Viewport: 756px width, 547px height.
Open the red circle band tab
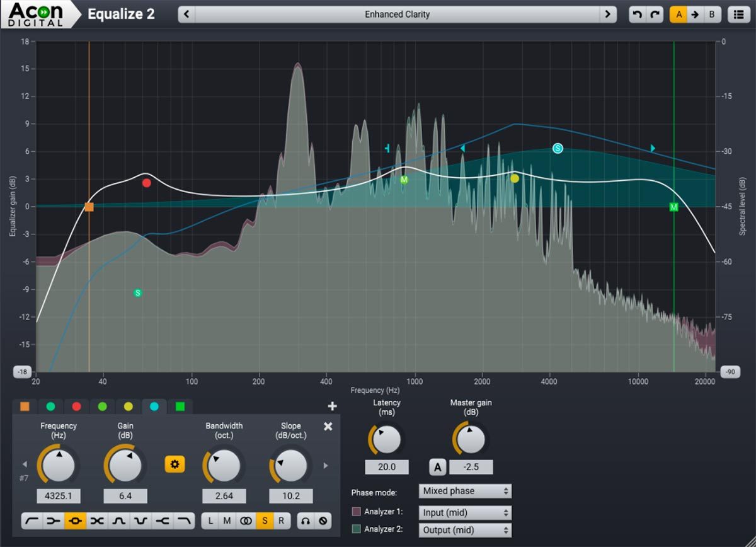tap(76, 406)
